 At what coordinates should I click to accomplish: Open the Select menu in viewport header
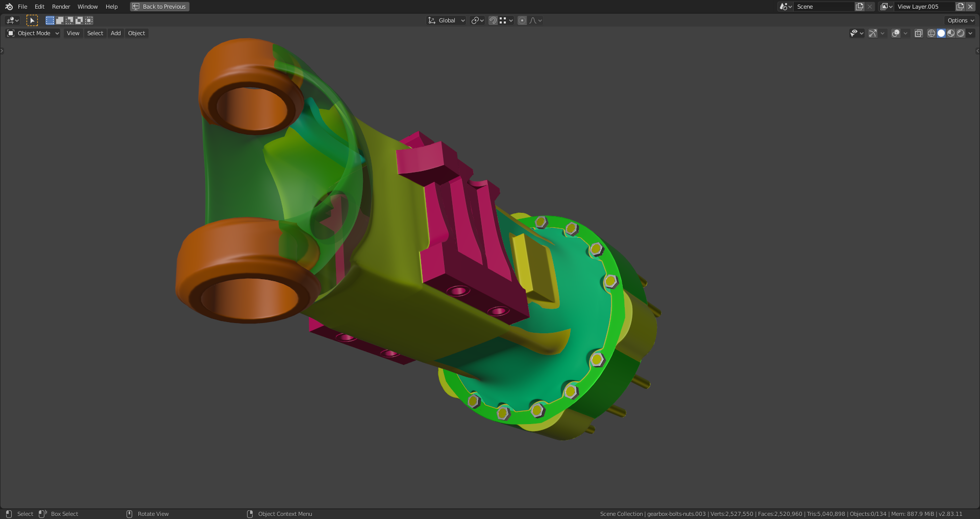tap(95, 33)
